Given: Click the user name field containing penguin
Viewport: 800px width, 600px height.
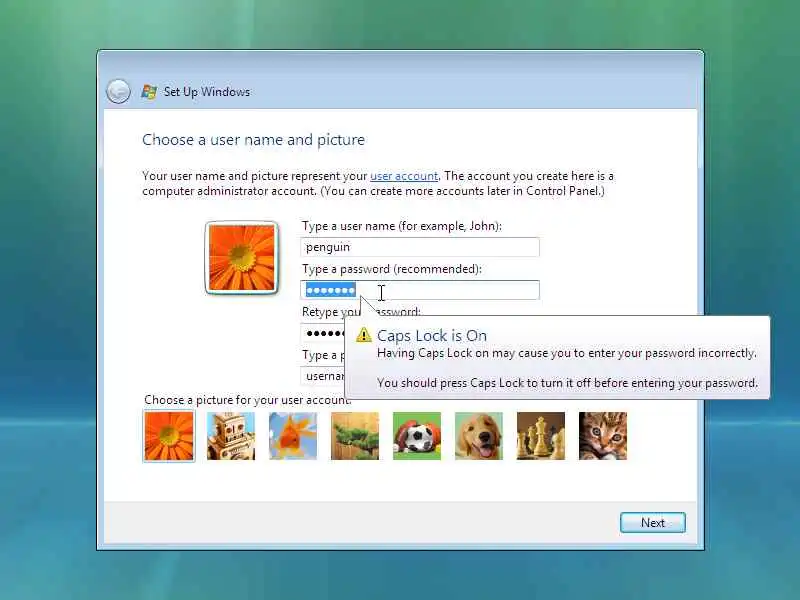Looking at the screenshot, I should pos(420,247).
